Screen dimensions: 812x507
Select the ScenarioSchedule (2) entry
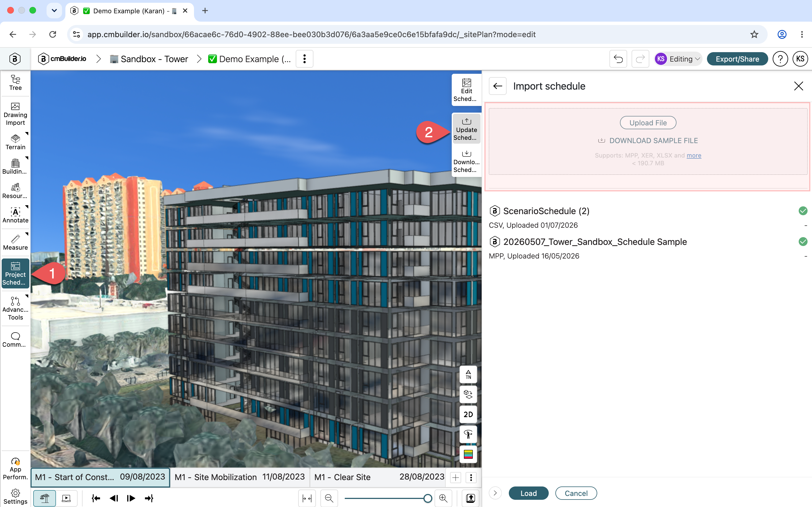tap(648, 217)
